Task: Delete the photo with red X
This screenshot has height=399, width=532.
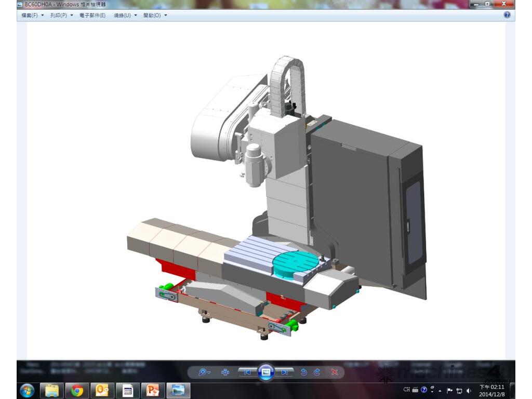Action: tap(335, 372)
